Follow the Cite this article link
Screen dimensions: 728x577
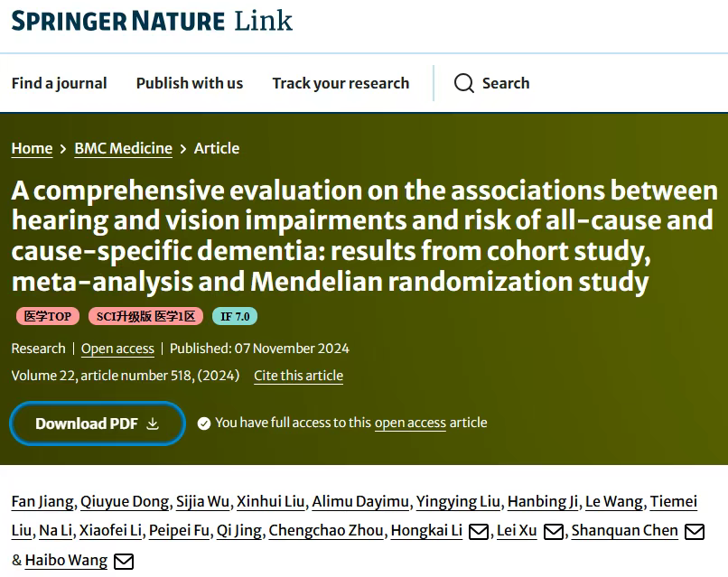299,376
